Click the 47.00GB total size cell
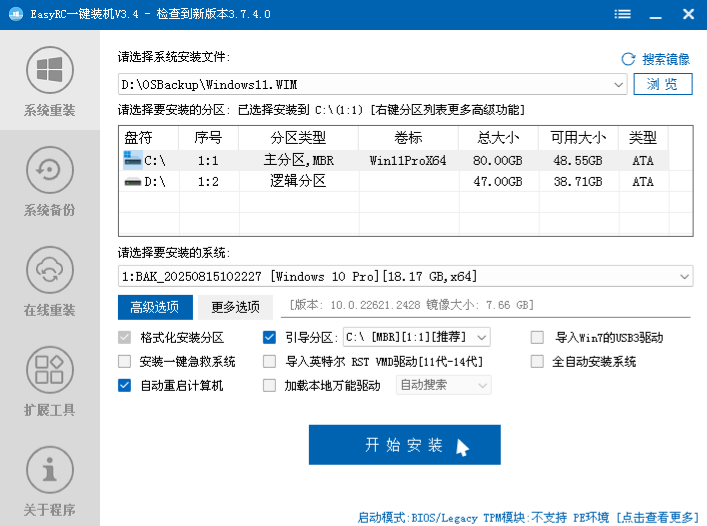The image size is (707, 526). (498, 182)
